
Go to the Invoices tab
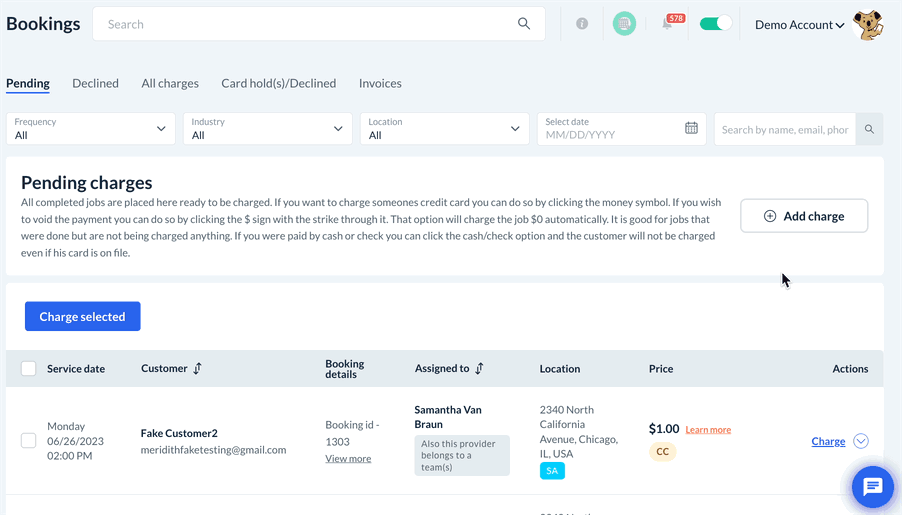(x=380, y=83)
